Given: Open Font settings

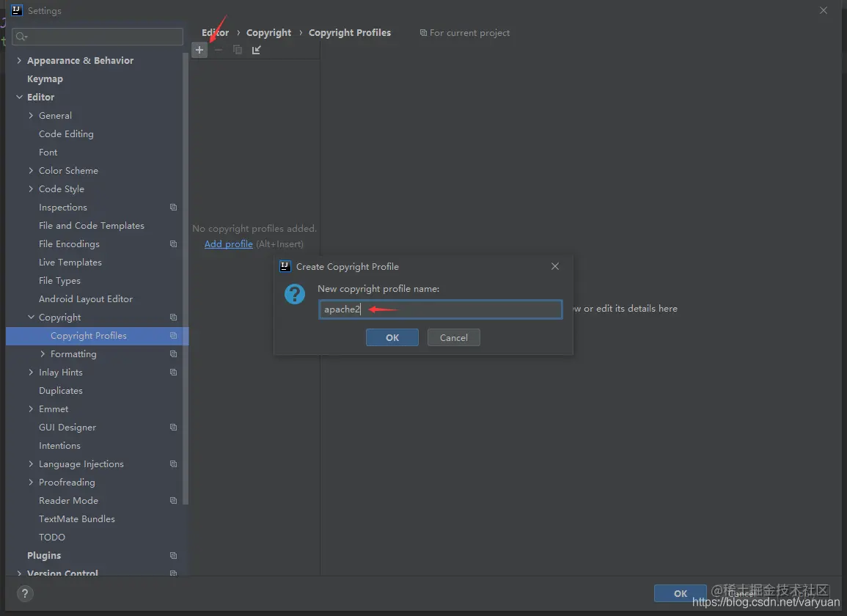Looking at the screenshot, I should (x=48, y=153).
